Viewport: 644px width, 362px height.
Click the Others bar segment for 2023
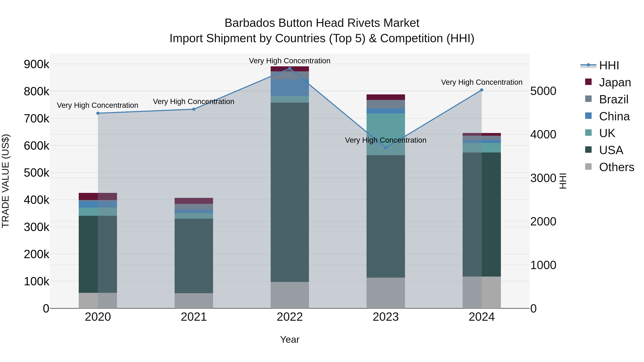click(x=386, y=293)
